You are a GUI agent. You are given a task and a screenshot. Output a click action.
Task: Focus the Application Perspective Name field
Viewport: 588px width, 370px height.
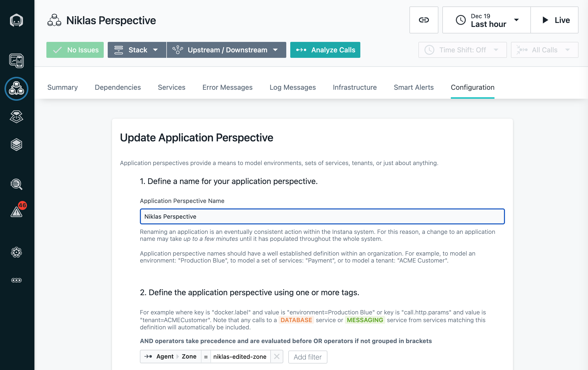322,216
